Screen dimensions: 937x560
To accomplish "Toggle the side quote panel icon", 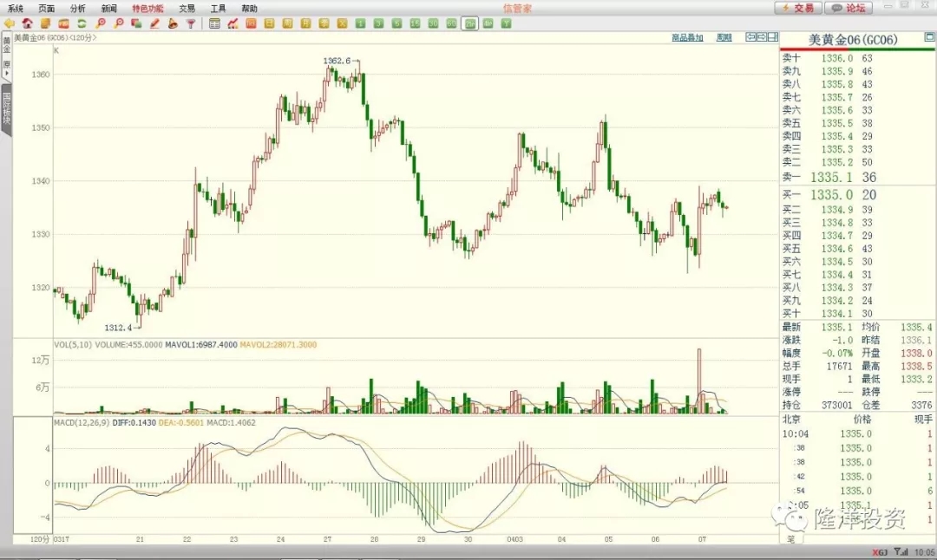I will tap(773, 37).
